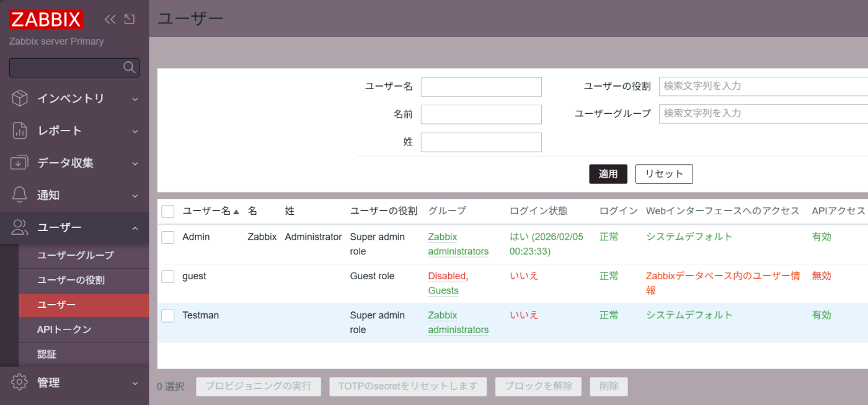Tick the checkbox for the Testman user

(x=168, y=316)
